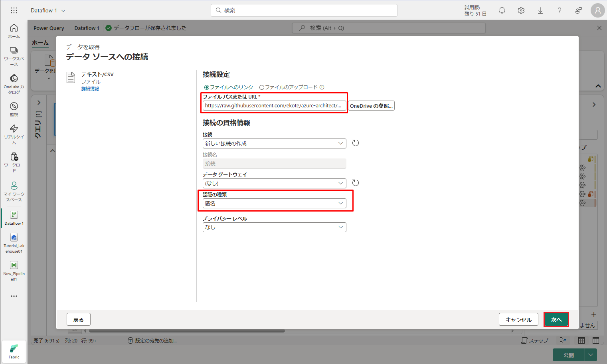Show more sidebar items ellipsis
Viewport: 607px width, 364px height.
click(x=14, y=296)
